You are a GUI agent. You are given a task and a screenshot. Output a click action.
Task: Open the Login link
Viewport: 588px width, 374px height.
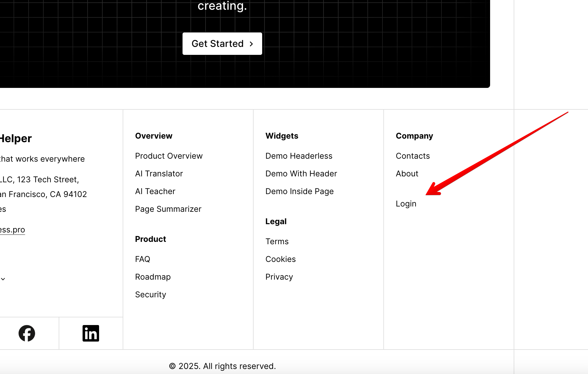406,204
